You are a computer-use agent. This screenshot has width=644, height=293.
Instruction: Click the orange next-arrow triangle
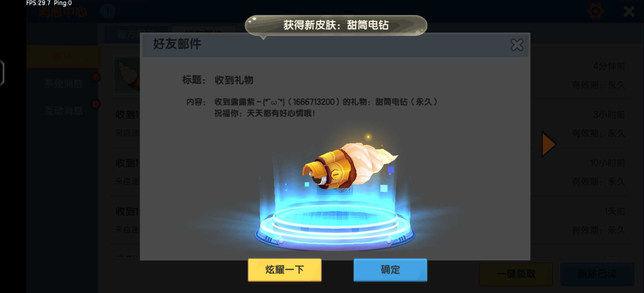pyautogui.click(x=548, y=144)
